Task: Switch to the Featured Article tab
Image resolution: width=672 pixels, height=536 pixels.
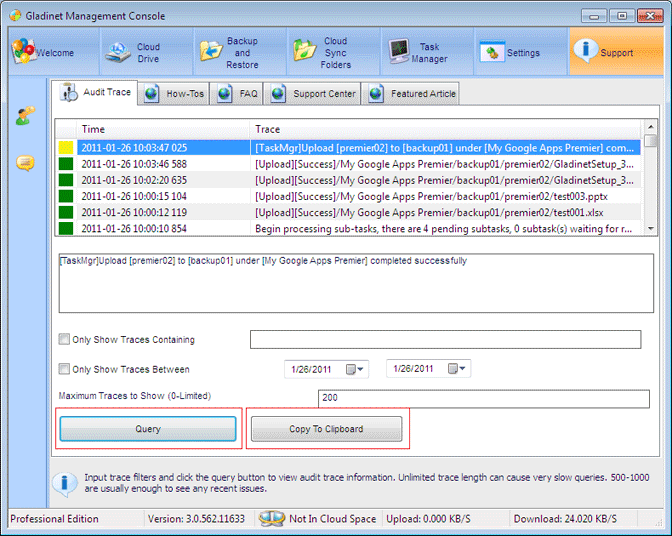Action: pos(411,93)
